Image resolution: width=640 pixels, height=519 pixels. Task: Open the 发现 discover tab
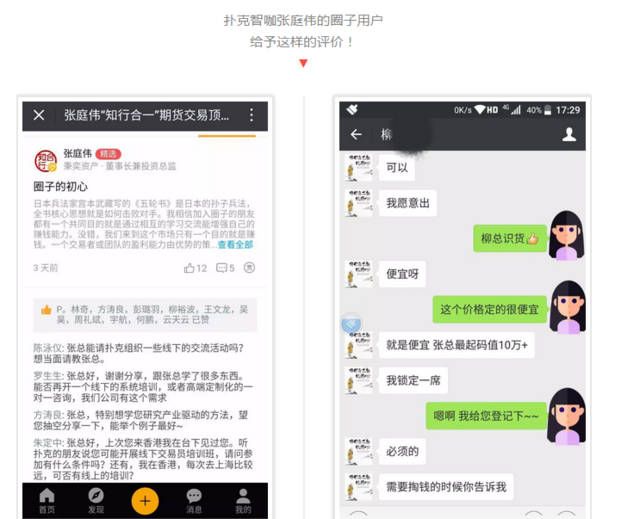coord(96,501)
